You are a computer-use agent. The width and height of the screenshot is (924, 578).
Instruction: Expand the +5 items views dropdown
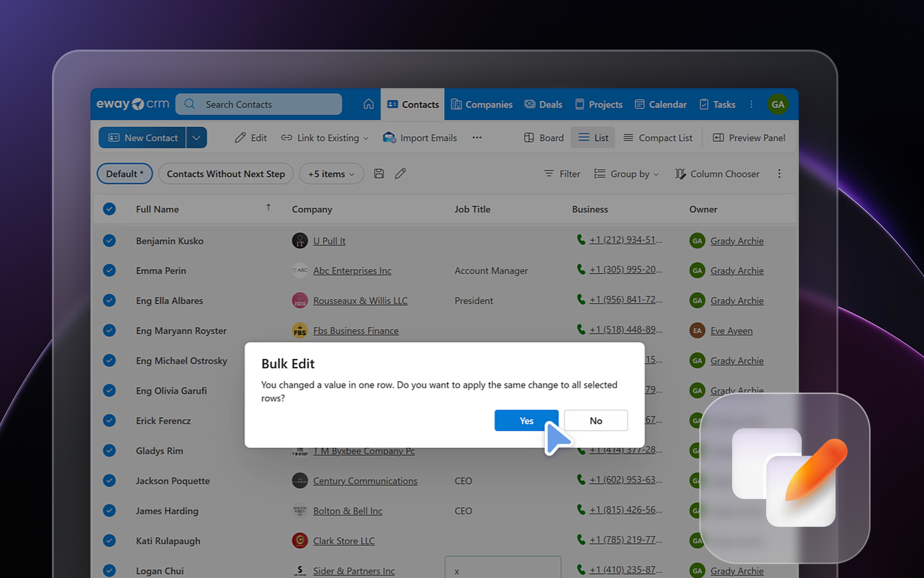tap(331, 174)
